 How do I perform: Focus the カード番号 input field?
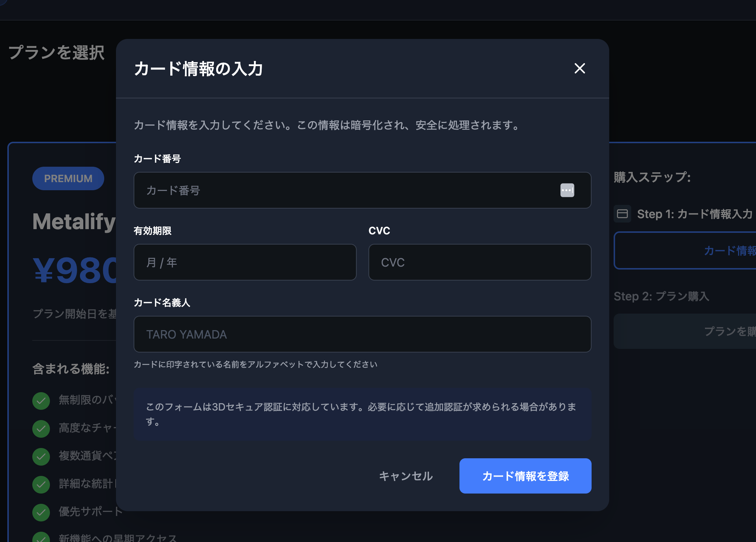(x=362, y=190)
